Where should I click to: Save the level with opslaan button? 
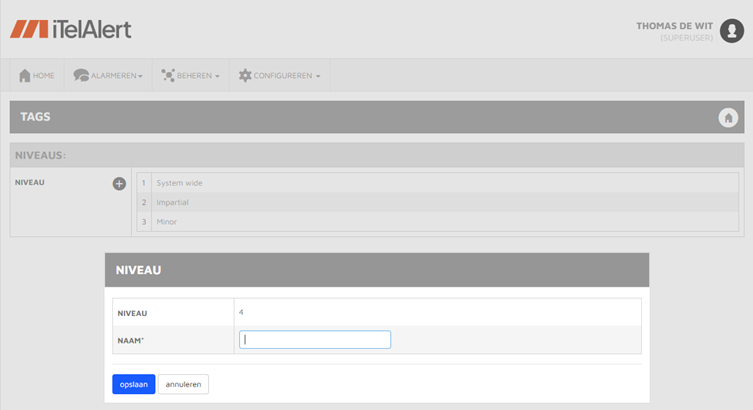tap(134, 384)
